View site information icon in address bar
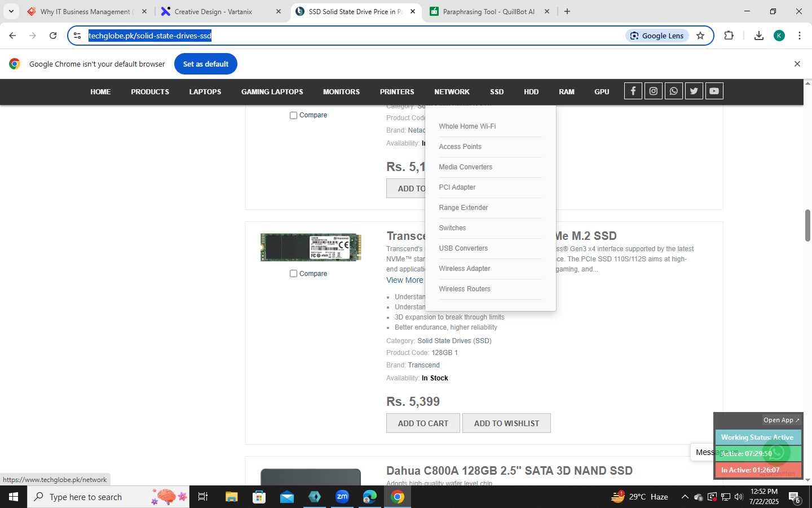Viewport: 812px width, 508px height. click(x=78, y=36)
